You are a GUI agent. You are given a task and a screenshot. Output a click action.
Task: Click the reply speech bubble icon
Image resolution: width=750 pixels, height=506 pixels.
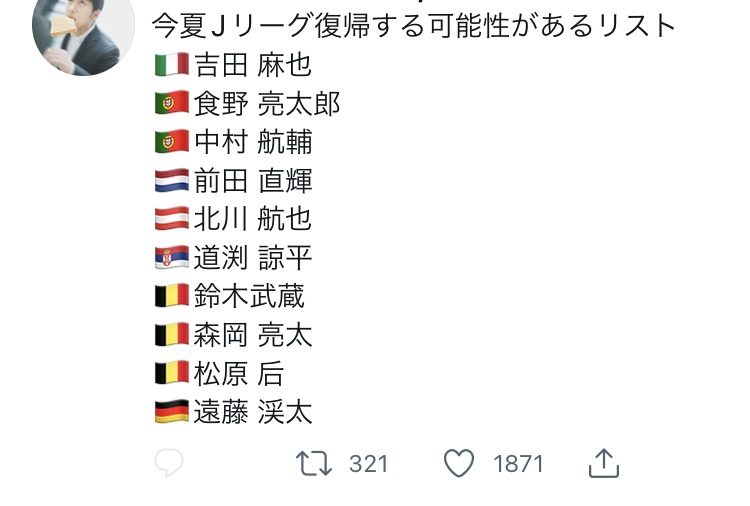point(169,463)
